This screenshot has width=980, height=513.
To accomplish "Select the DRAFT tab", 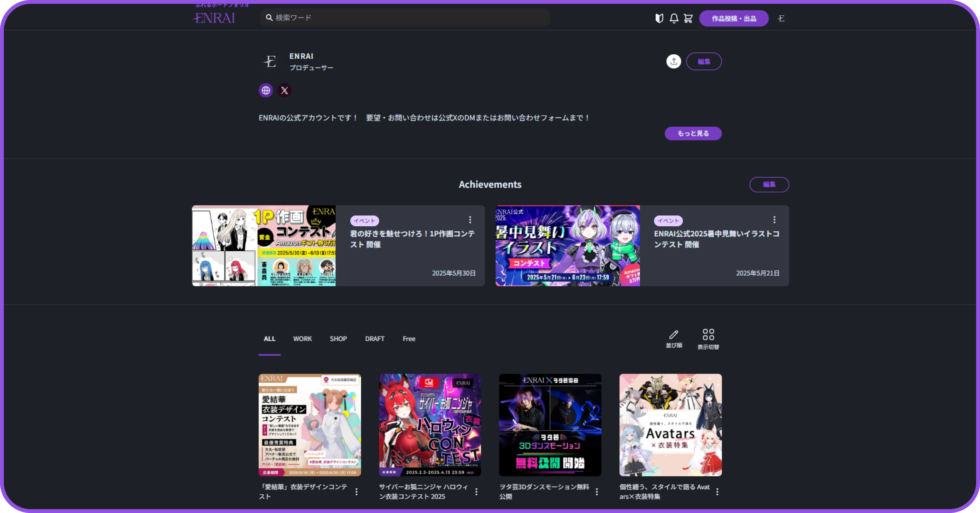I will tap(374, 339).
